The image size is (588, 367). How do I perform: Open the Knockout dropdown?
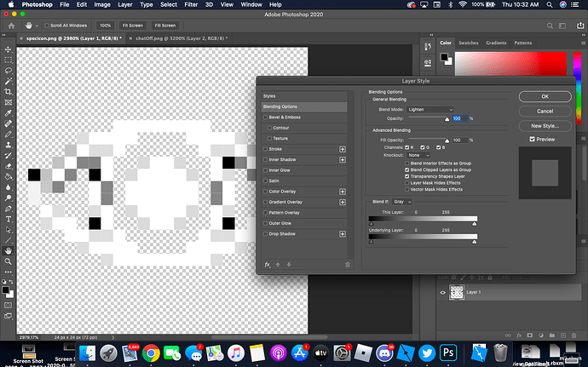pyautogui.click(x=418, y=155)
